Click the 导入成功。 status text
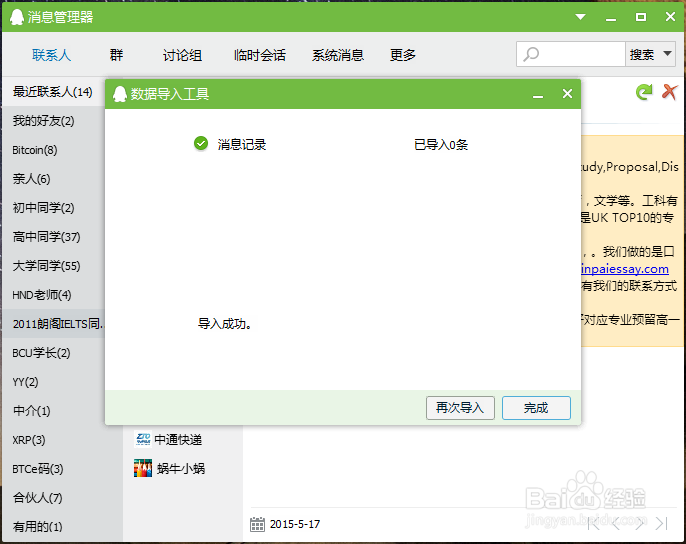This screenshot has height=544, width=686. 225,324
